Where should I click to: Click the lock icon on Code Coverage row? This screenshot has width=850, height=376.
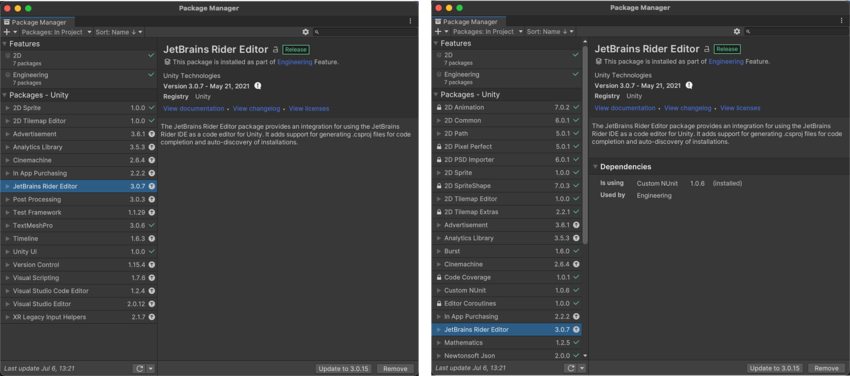(439, 277)
